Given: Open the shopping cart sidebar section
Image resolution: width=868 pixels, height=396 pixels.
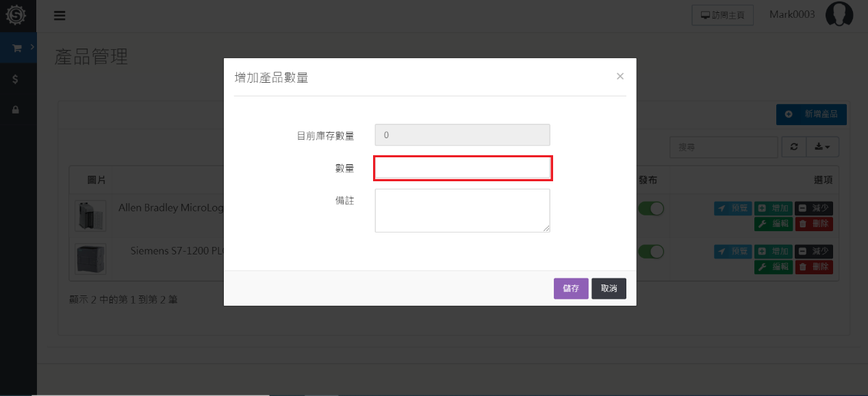Looking at the screenshot, I should (x=17, y=48).
